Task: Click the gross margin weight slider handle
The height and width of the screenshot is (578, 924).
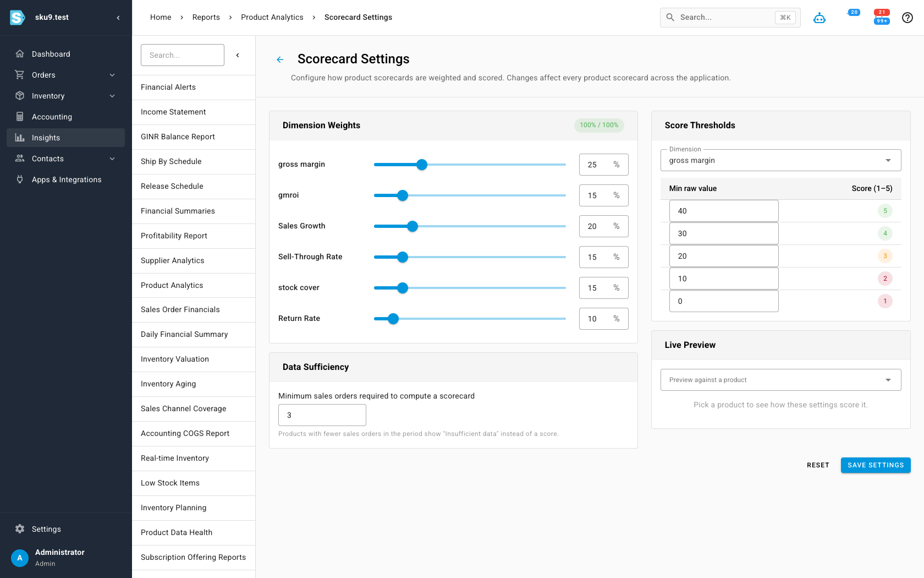Action: click(x=422, y=165)
